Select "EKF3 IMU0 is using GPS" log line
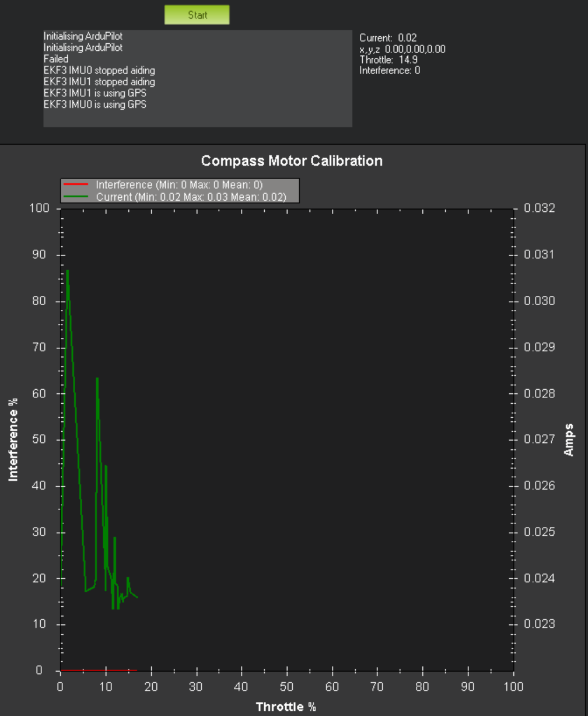 coord(95,104)
